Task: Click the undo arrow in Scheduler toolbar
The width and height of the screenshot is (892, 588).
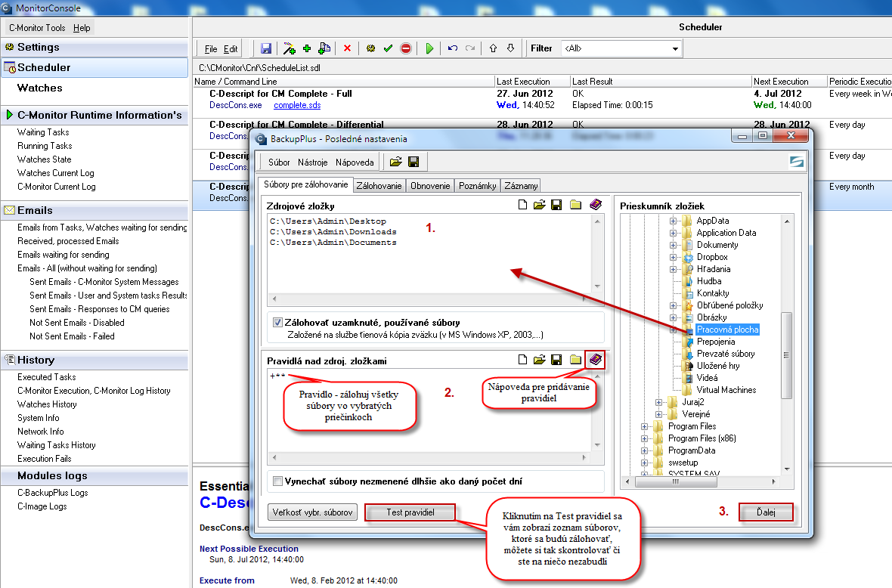Action: [453, 49]
